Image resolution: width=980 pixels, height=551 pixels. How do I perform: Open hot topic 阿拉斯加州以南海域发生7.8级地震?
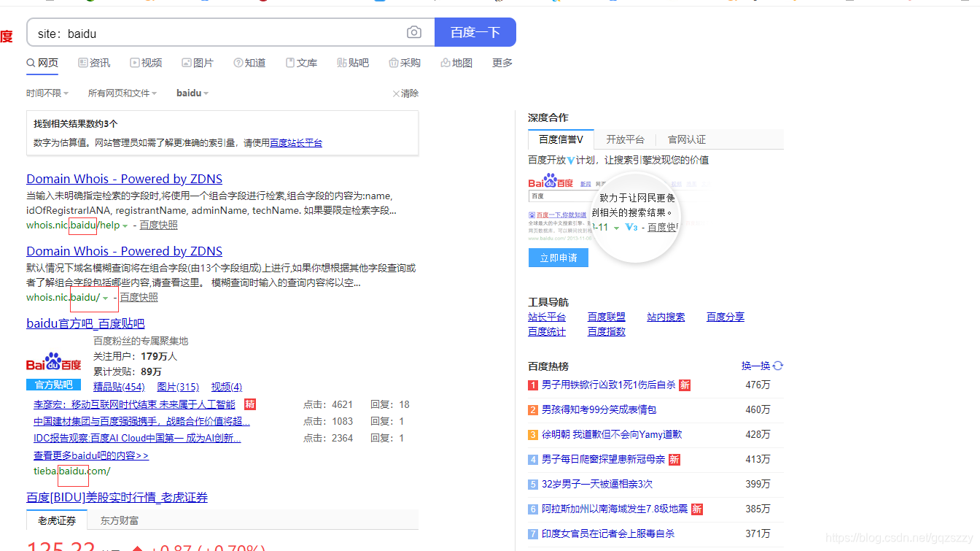(615, 509)
